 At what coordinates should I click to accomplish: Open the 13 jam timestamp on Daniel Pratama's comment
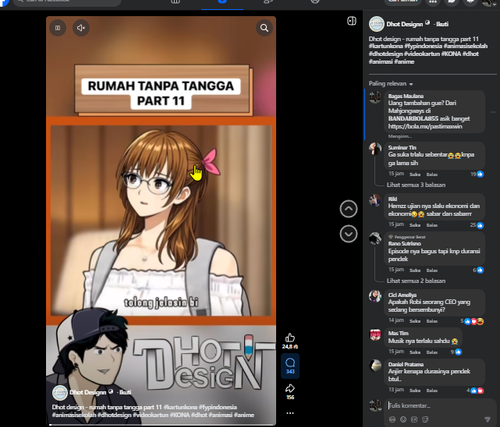(396, 390)
